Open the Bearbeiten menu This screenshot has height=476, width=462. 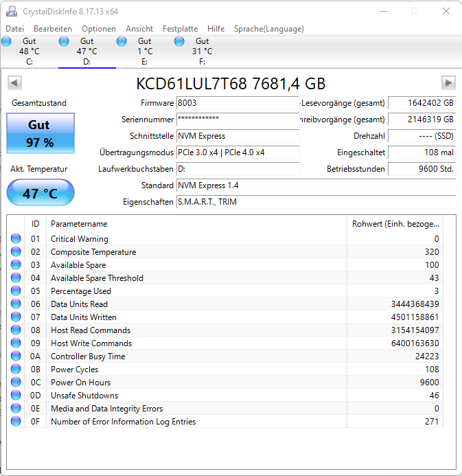coord(53,29)
